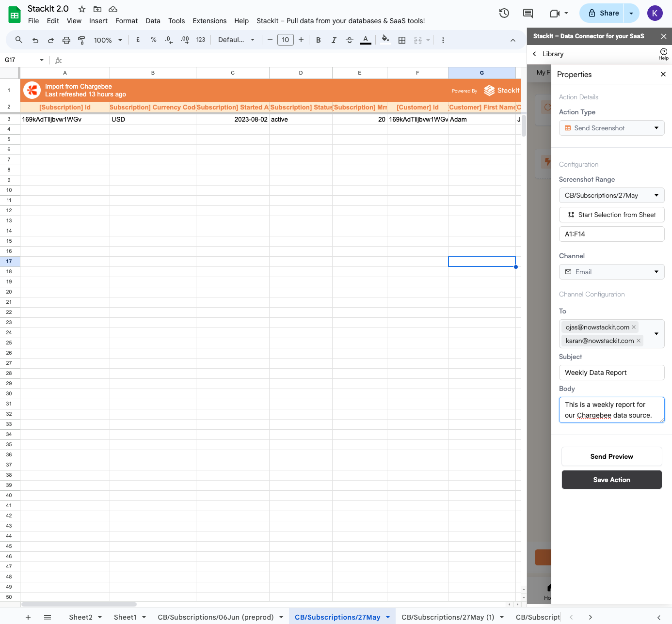Viewport: 672px width, 624px height.
Task: Format as percent
Action: click(x=154, y=40)
